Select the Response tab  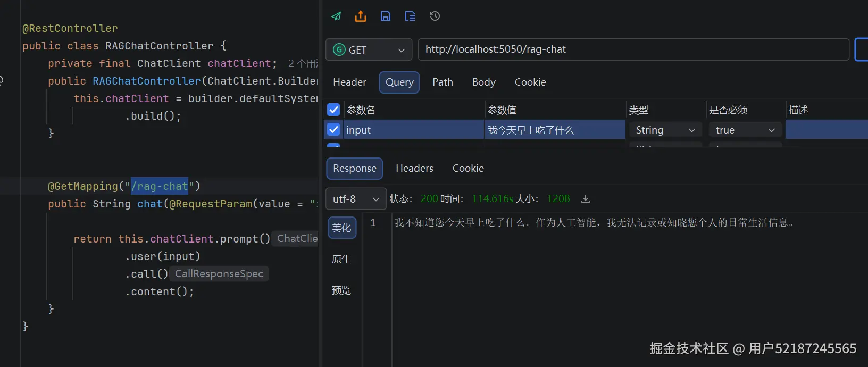354,168
